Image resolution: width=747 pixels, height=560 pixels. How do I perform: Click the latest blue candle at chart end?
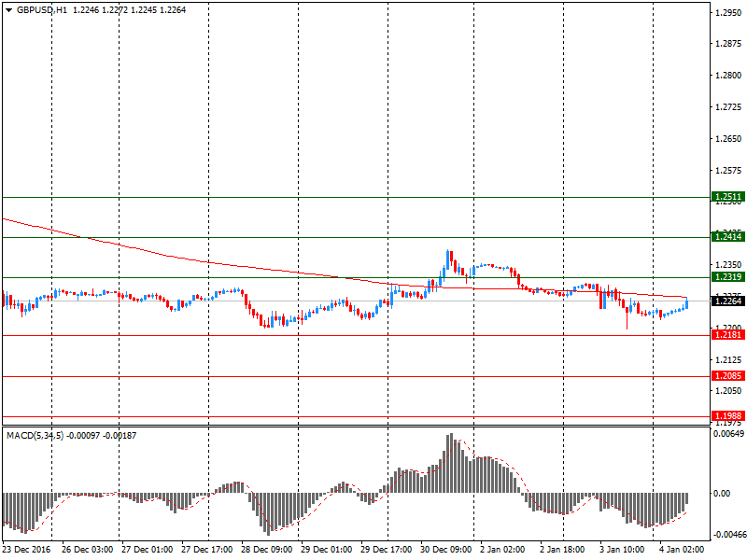686,302
